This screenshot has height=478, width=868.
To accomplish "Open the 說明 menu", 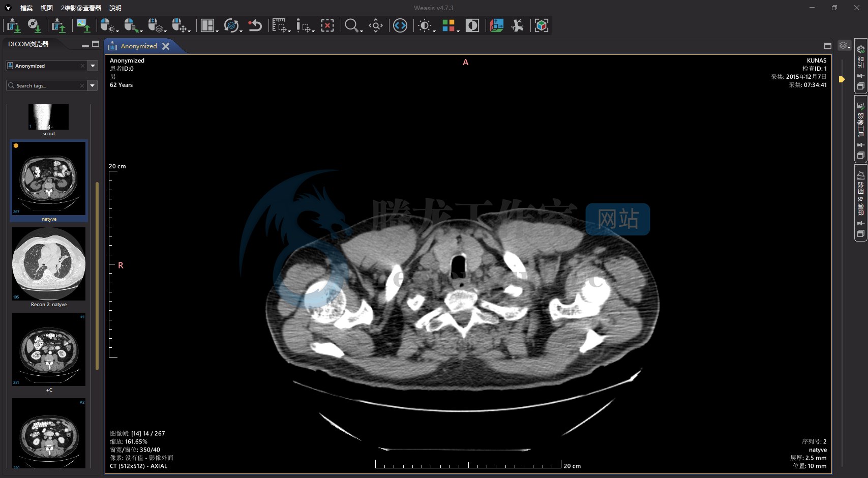I will pyautogui.click(x=115, y=8).
